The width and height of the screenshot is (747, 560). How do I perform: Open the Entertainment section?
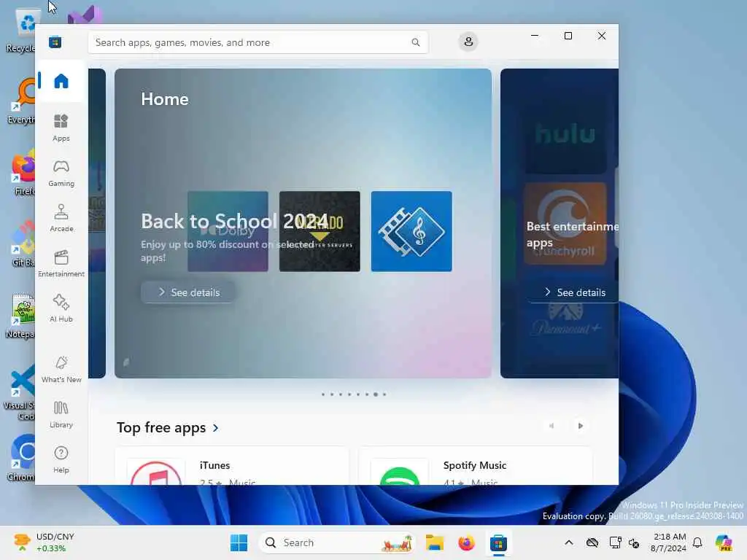click(x=61, y=263)
